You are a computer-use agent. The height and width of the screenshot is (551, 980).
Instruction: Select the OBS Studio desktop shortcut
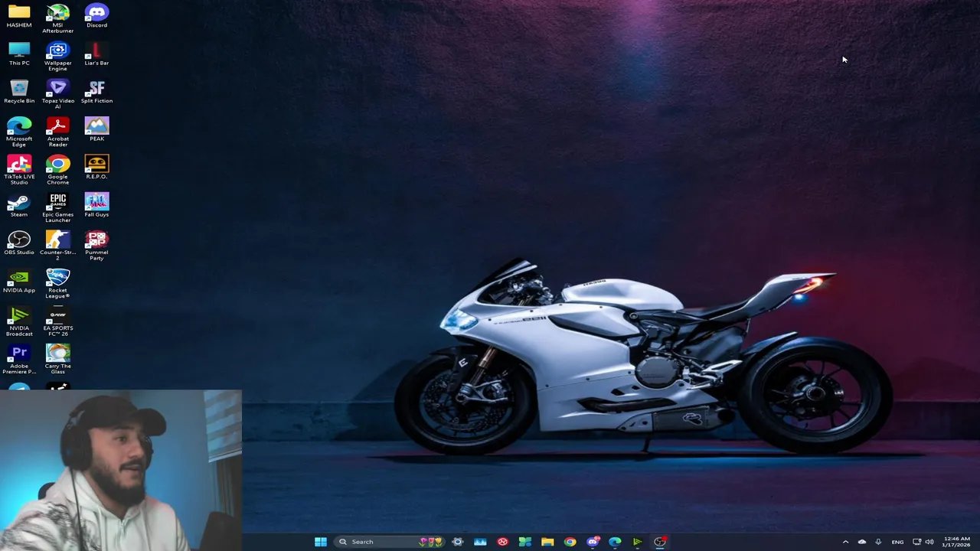(19, 243)
